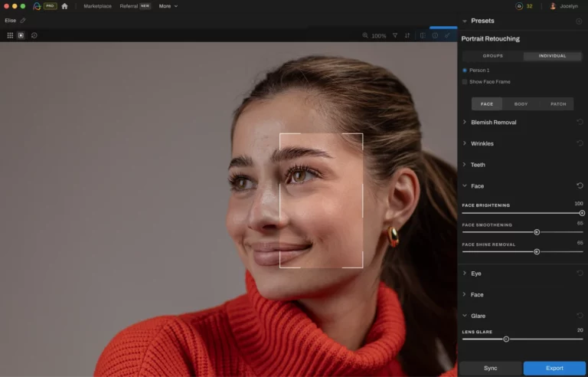
Task: Open the filter funnel icon
Action: tap(395, 35)
